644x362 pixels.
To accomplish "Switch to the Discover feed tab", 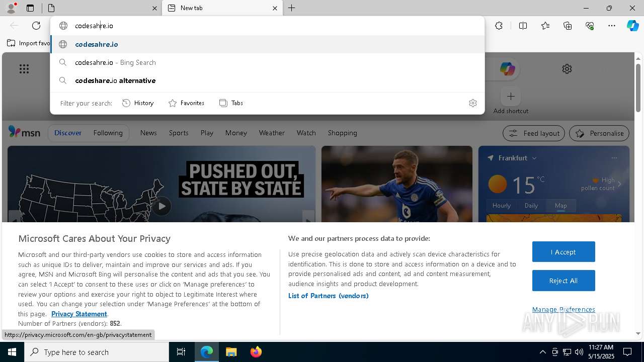I will 68,133.
